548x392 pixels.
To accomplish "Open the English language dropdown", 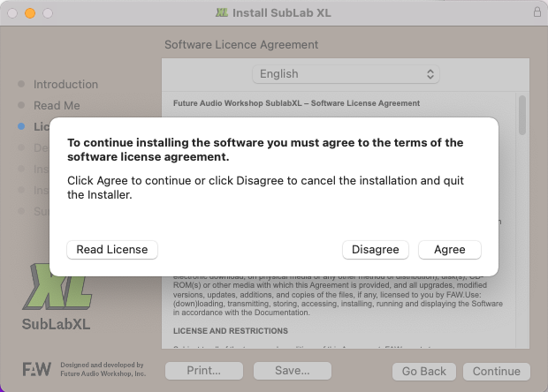I will [x=346, y=74].
